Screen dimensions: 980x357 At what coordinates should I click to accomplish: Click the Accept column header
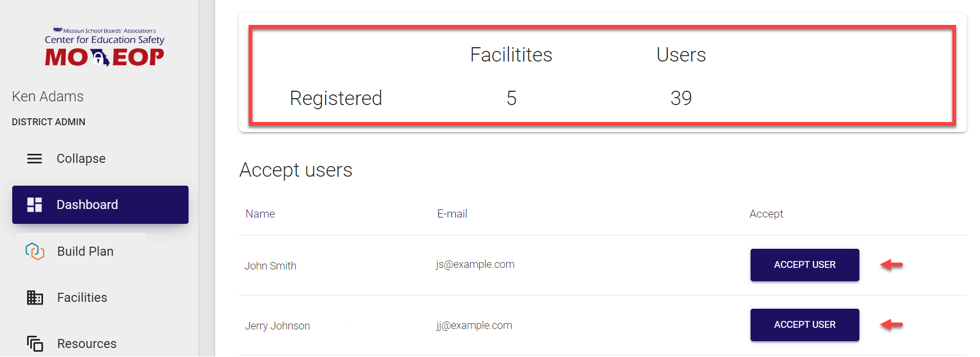click(x=766, y=214)
